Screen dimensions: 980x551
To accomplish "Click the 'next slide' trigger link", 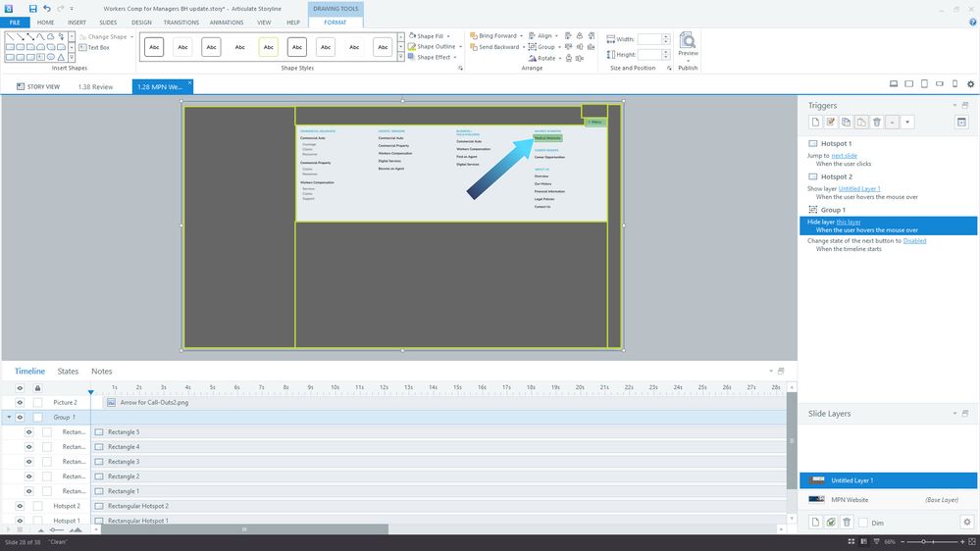I will [844, 156].
